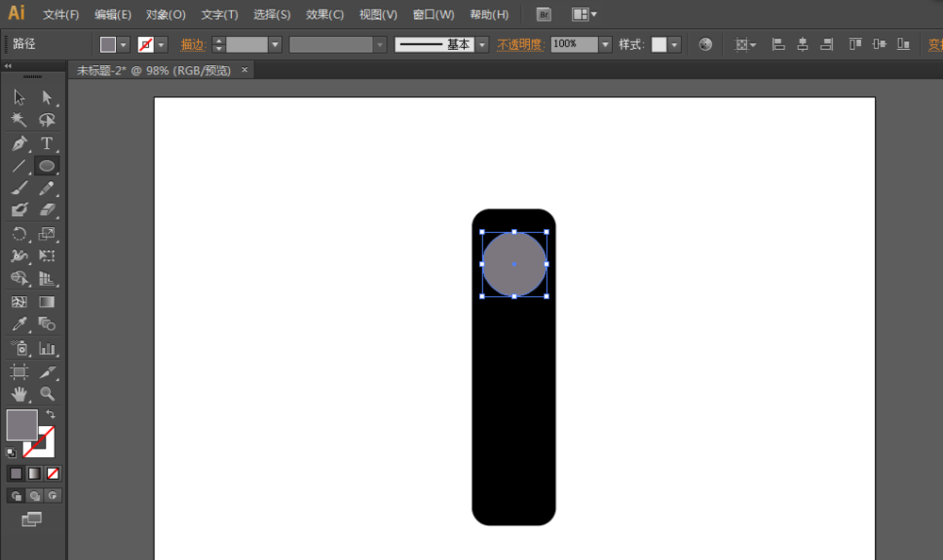Select the Scale tool

coord(47,234)
